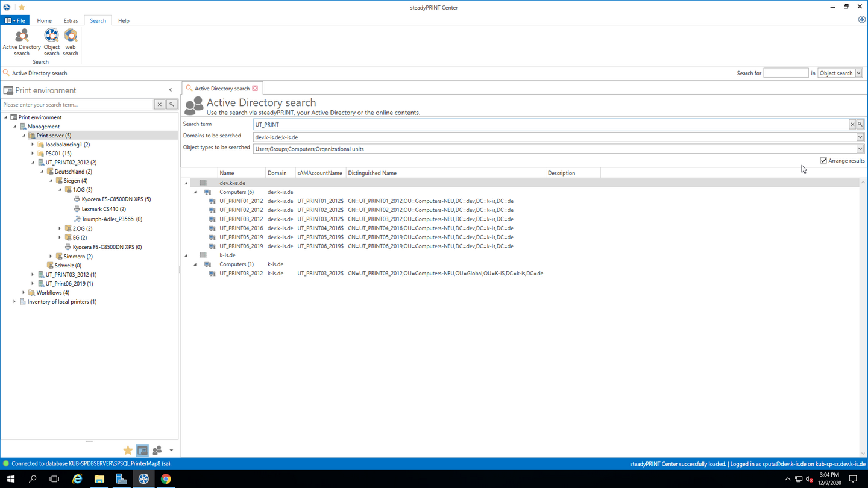Screen dimensions: 868x488
Task: Collapse the k-is.de results group
Action: [x=186, y=255]
